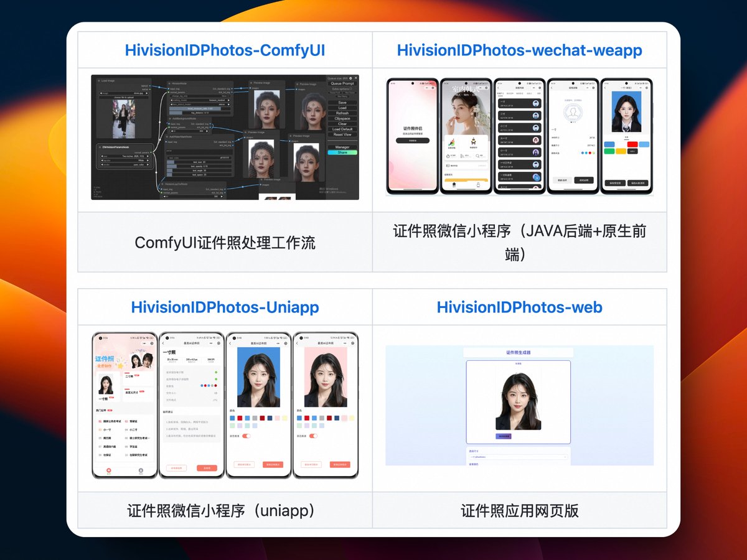Select the caption mentioning 'JAVA后端+原生前端'
The width and height of the screenshot is (747, 560).
coord(519,242)
